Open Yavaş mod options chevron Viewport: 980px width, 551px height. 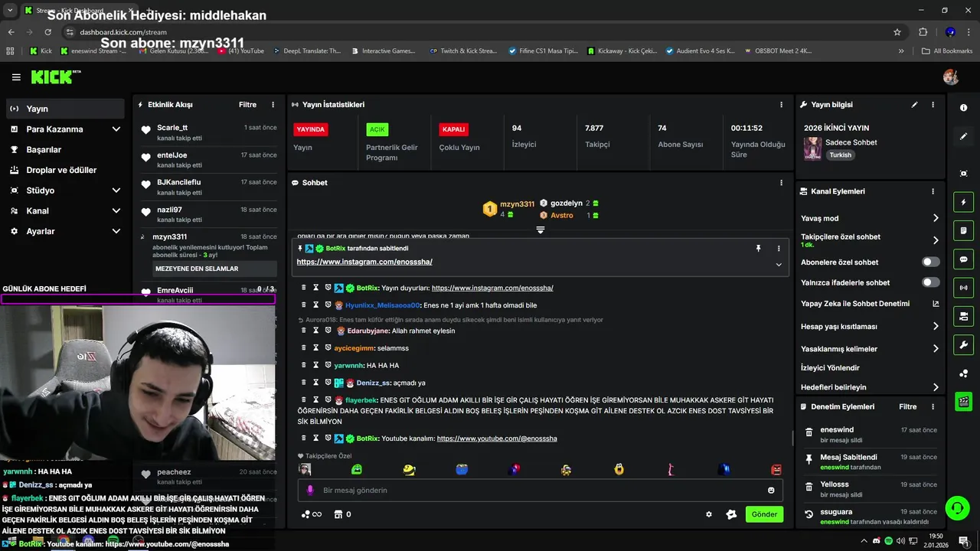tap(936, 218)
